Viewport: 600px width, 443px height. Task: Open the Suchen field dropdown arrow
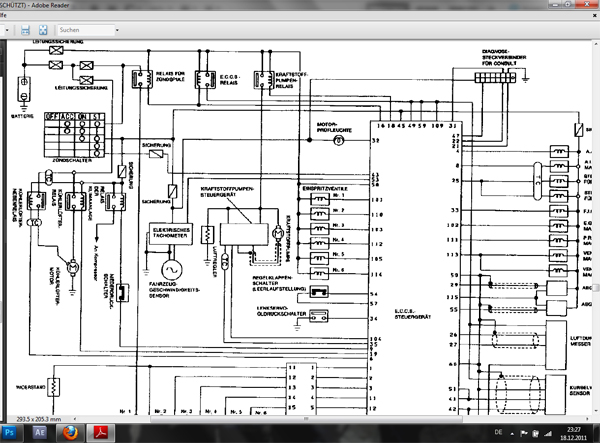(115, 31)
